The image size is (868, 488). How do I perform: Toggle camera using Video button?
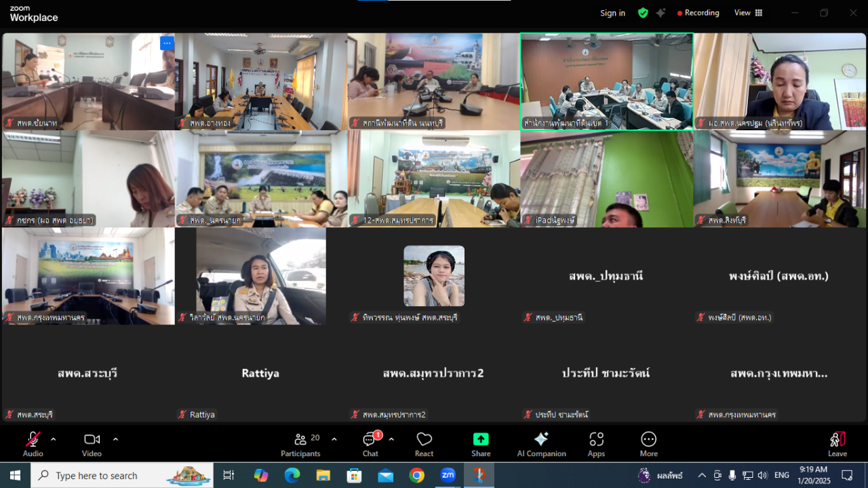[x=92, y=444]
